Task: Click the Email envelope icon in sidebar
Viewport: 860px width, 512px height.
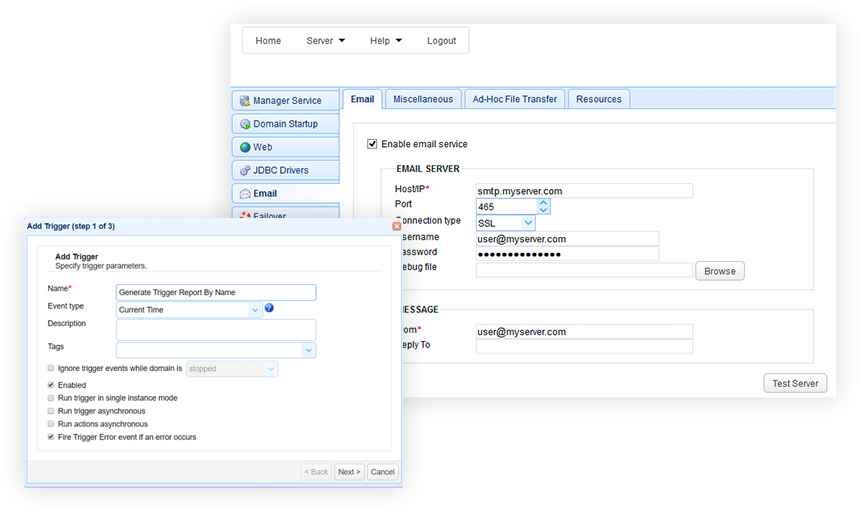Action: click(244, 193)
